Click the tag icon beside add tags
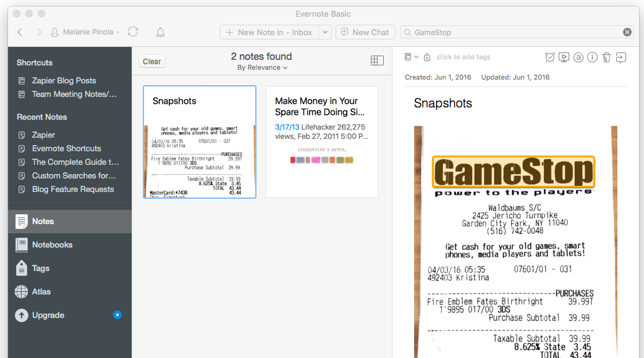644x358 pixels. pyautogui.click(x=427, y=57)
